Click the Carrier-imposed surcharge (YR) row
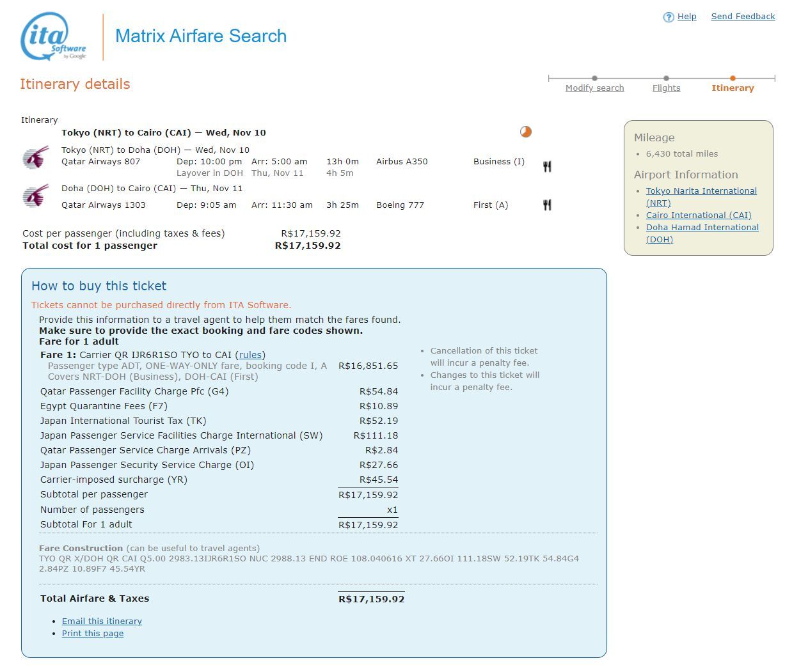The width and height of the screenshot is (785, 672). (219, 480)
